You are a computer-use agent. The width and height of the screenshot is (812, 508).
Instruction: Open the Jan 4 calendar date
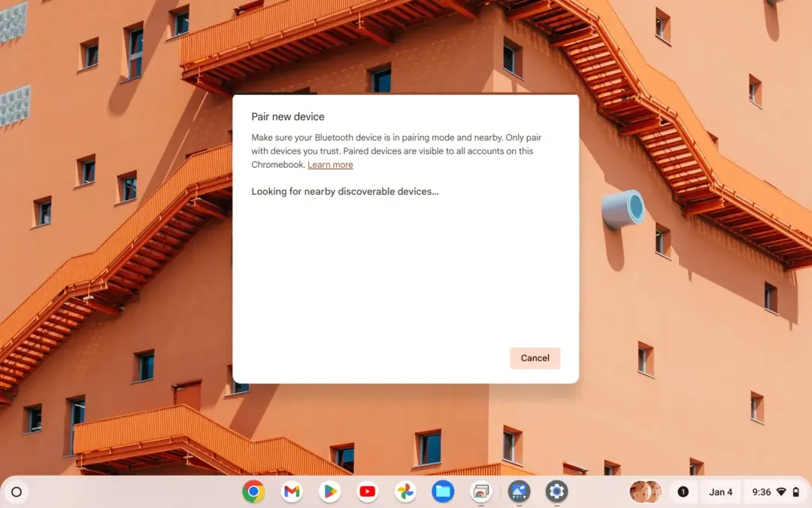pyautogui.click(x=720, y=492)
